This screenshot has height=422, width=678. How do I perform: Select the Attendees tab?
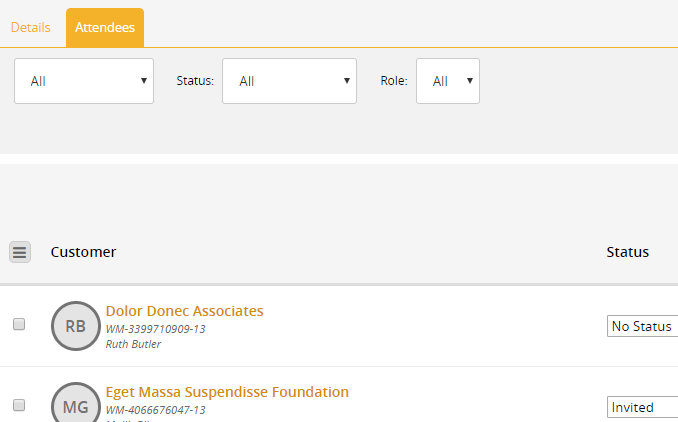coord(105,27)
